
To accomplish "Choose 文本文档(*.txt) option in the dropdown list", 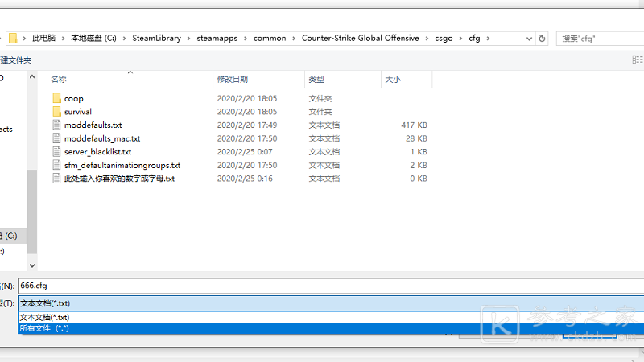I will point(44,318).
